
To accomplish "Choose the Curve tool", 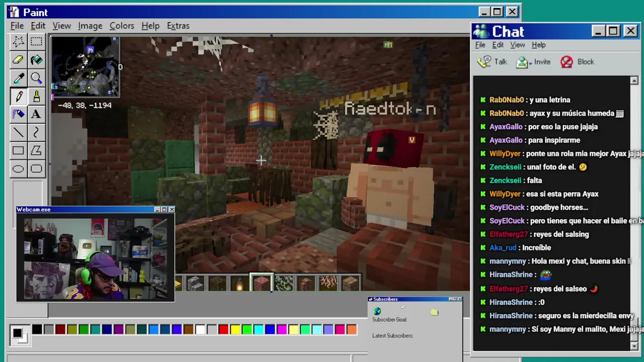I will coord(36,132).
